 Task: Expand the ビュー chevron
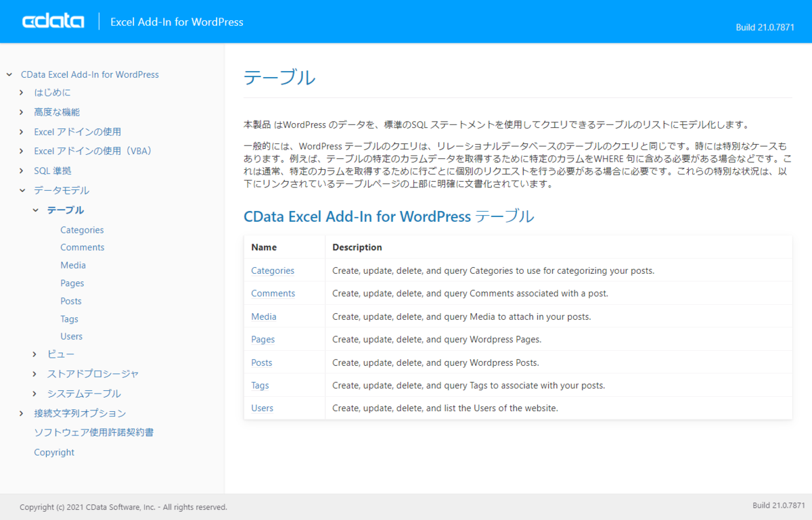(x=35, y=354)
